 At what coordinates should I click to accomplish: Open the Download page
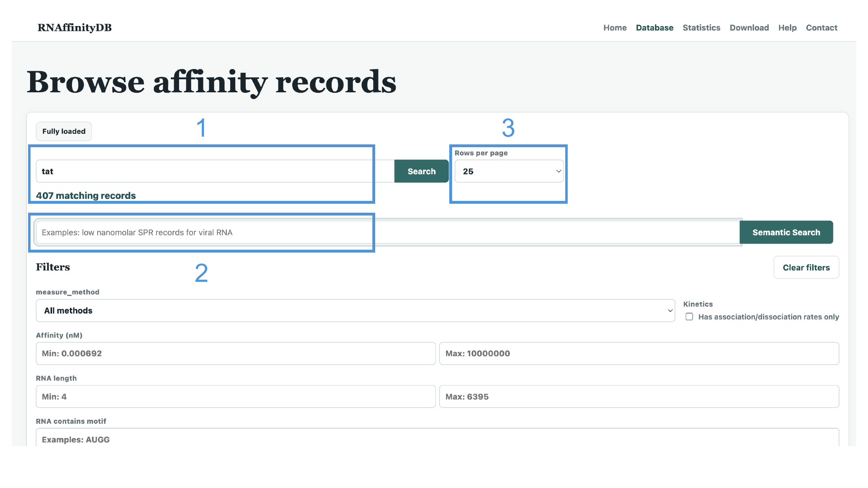tap(749, 28)
